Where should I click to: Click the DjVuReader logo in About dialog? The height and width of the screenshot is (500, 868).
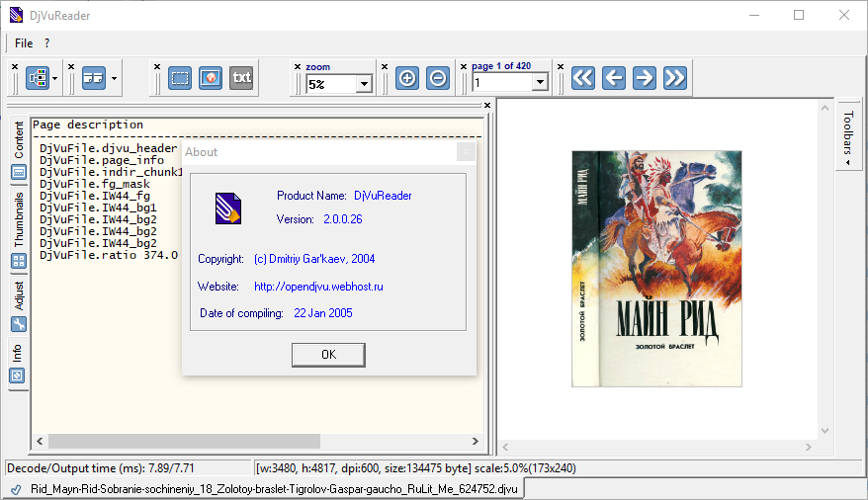[x=228, y=208]
